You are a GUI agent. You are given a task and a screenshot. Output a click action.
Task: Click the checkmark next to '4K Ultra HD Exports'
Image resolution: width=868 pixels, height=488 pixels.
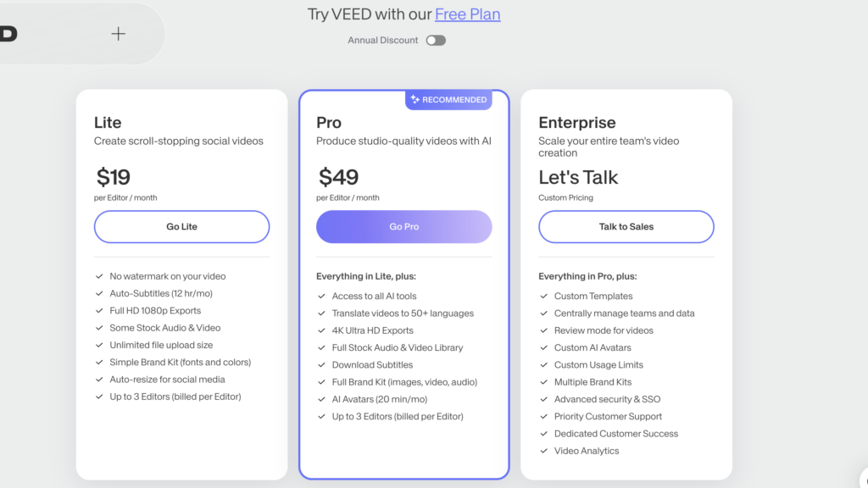coord(322,330)
